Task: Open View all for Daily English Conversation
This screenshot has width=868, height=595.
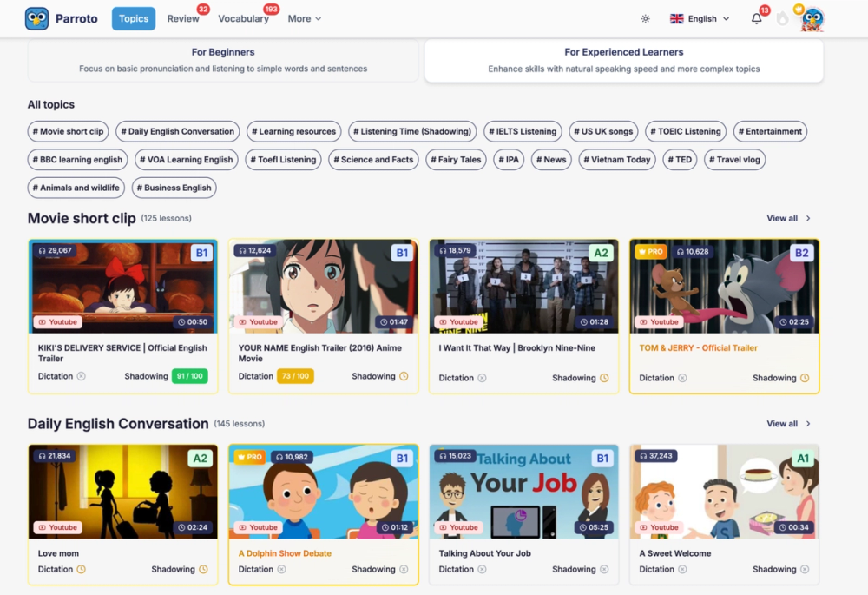Action: click(x=784, y=424)
